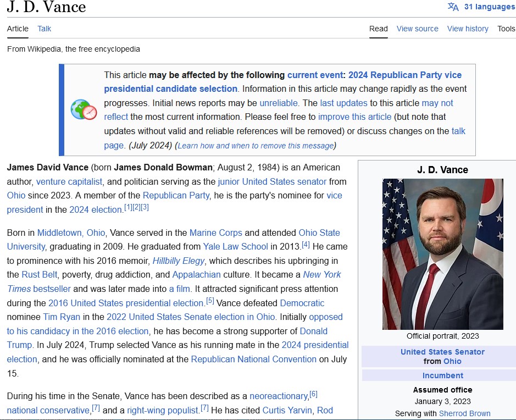This screenshot has width=516, height=420.
Task: Open the Appalachian link
Action: tap(197, 274)
